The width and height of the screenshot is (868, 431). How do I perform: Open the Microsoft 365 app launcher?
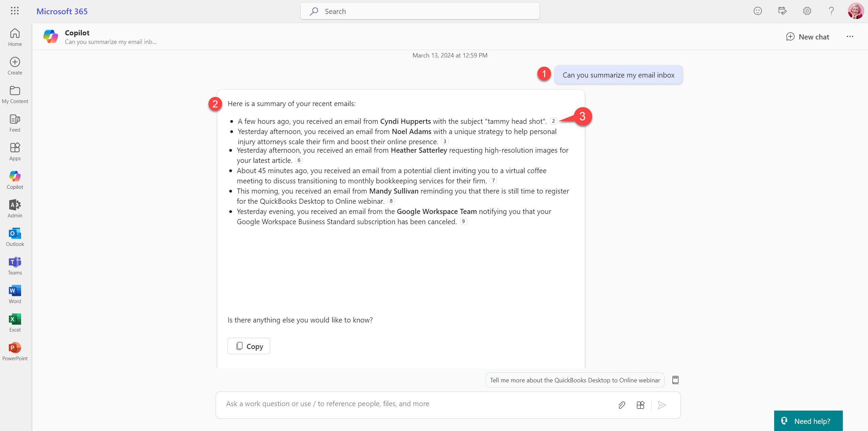pyautogui.click(x=15, y=11)
